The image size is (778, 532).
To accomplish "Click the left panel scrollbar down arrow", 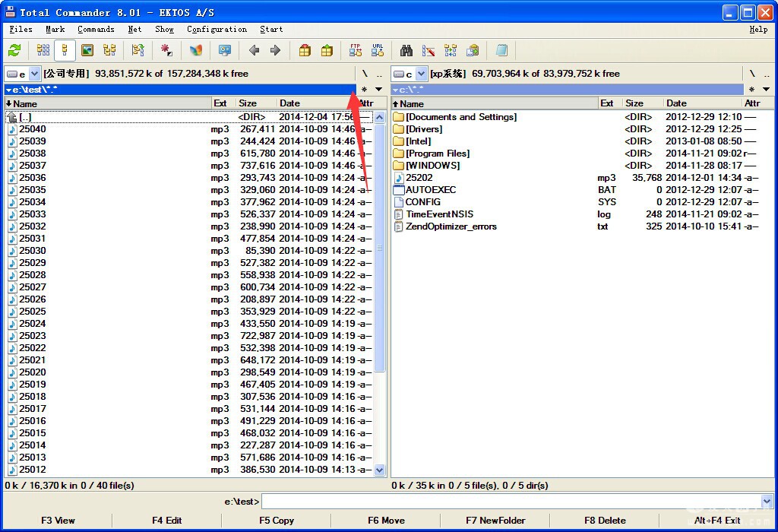I will (380, 470).
